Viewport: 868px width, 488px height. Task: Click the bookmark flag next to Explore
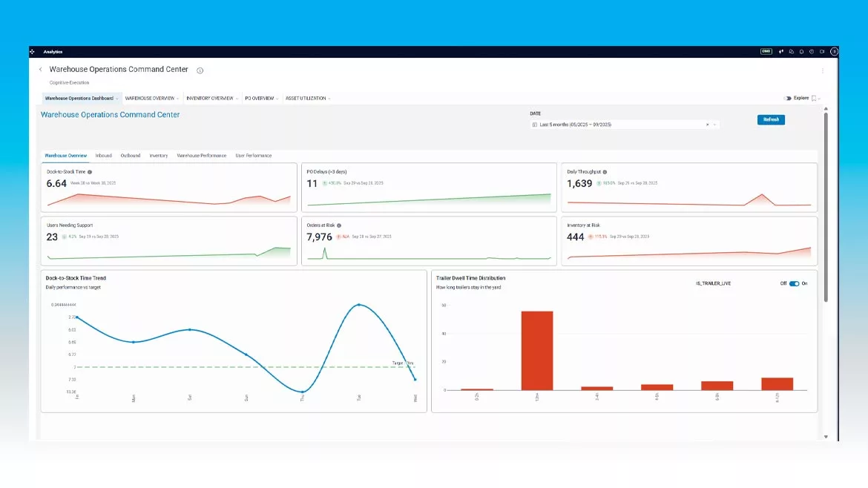point(814,98)
